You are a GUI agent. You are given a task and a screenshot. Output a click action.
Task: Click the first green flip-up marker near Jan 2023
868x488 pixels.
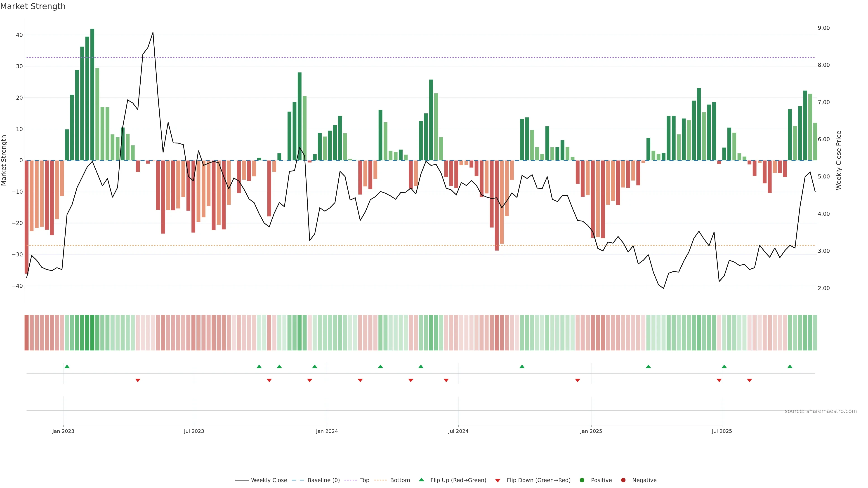click(x=67, y=366)
